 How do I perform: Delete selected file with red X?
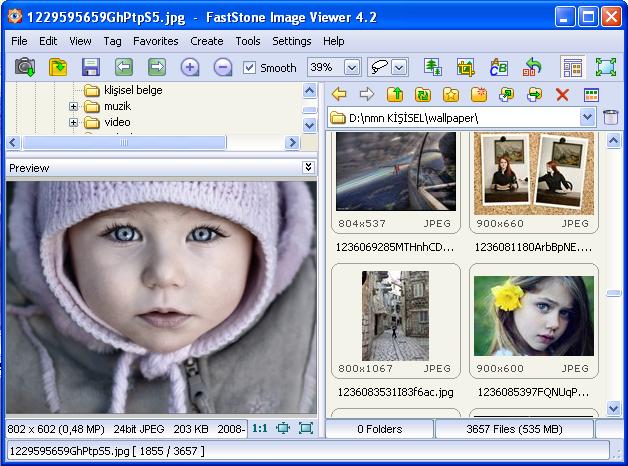pyautogui.click(x=562, y=94)
